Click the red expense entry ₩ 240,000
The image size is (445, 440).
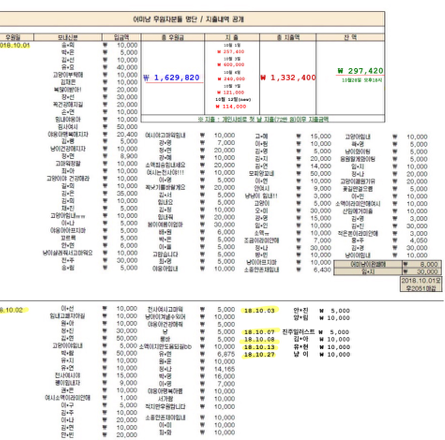tap(231, 79)
